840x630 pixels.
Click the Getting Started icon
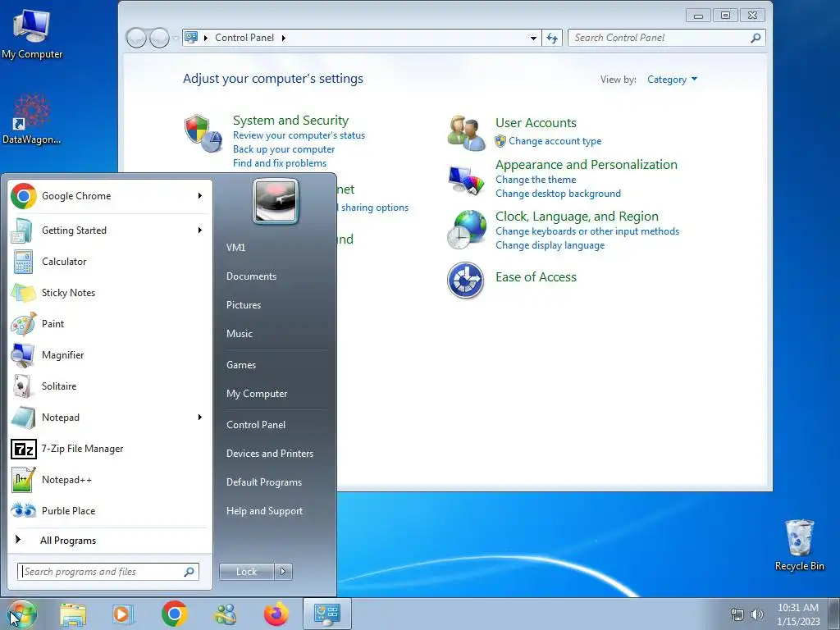[22, 231]
